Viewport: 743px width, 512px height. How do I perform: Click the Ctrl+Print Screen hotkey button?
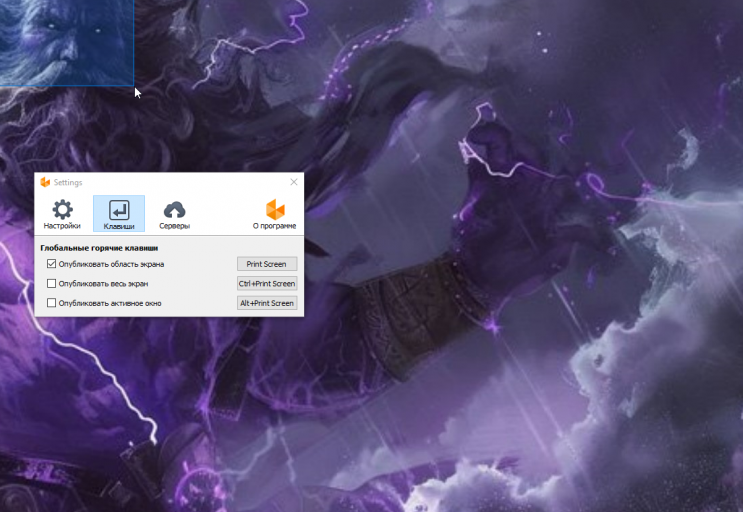267,283
